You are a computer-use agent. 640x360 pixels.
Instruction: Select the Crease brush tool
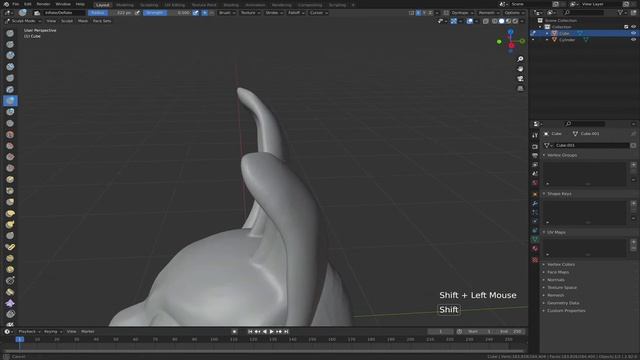(10, 123)
